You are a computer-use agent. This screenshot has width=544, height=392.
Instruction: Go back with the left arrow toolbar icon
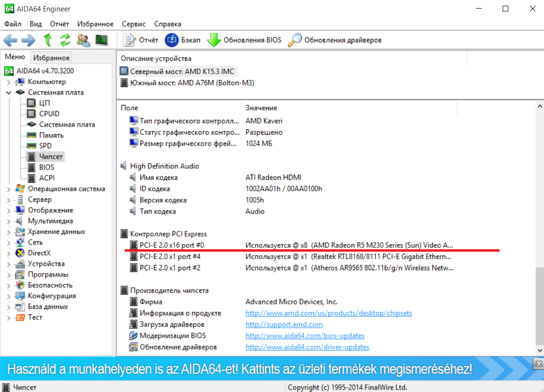coord(10,40)
